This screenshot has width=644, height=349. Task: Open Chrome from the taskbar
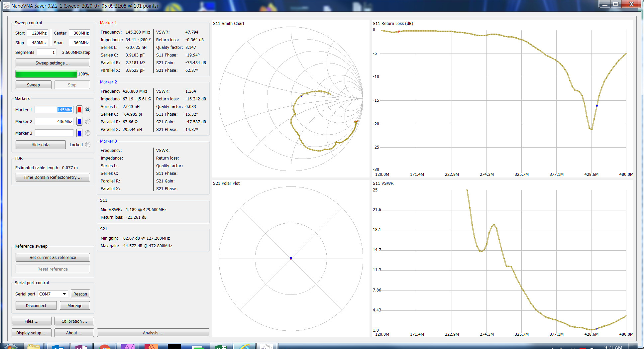tap(104, 347)
